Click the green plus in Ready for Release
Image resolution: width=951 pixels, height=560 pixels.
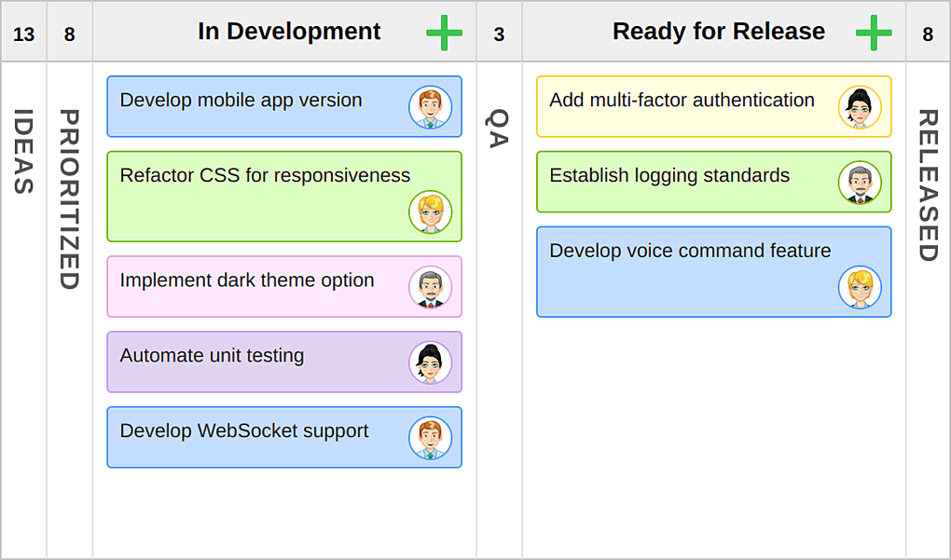coord(874,34)
